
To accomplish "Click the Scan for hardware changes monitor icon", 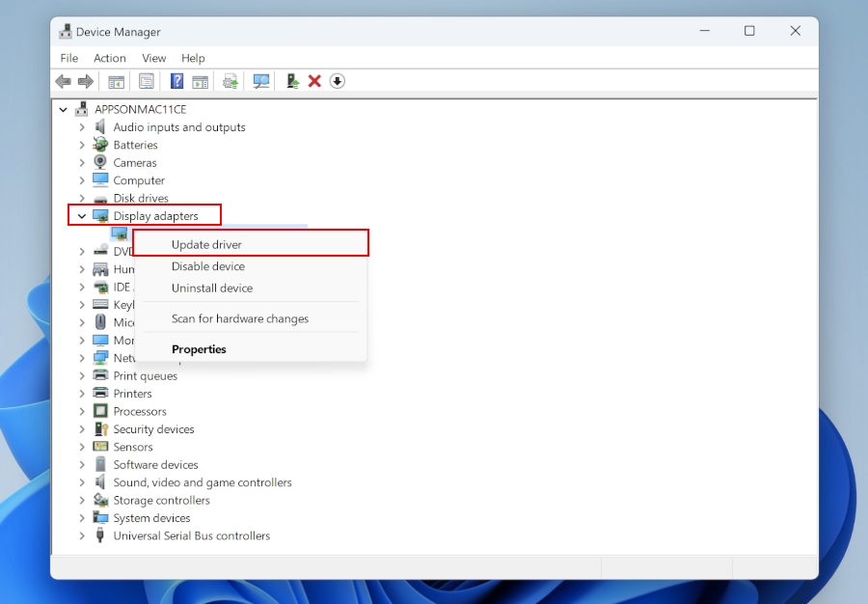I will pyautogui.click(x=260, y=81).
